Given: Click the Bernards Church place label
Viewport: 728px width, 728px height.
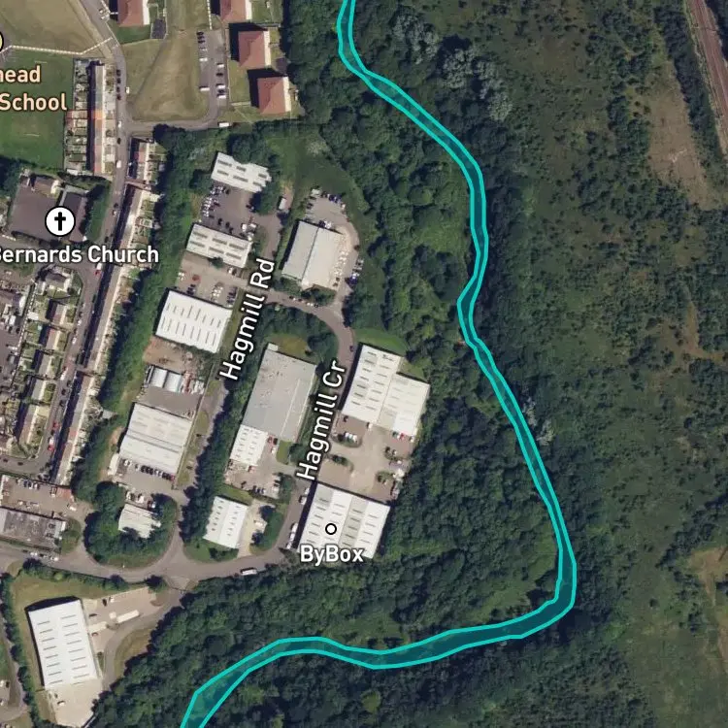Looking at the screenshot, I should click(x=79, y=254).
